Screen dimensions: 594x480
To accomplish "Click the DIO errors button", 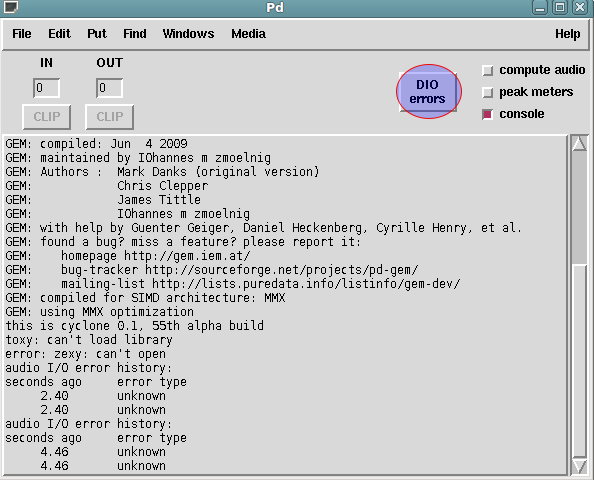I will (428, 92).
